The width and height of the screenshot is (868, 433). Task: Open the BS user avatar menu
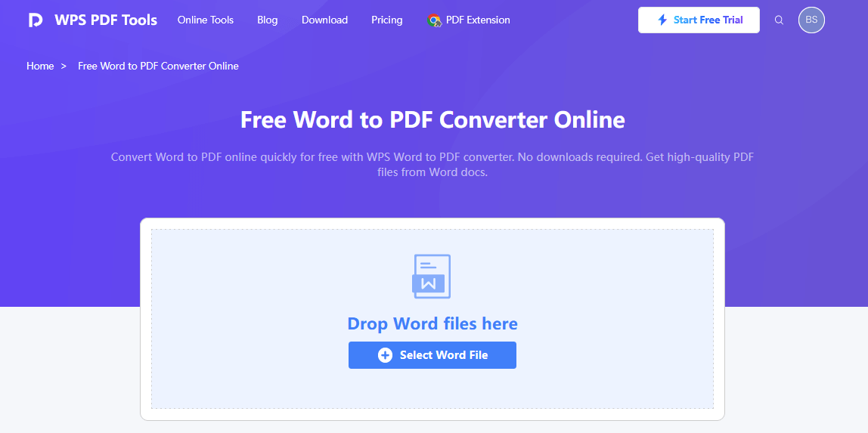811,20
